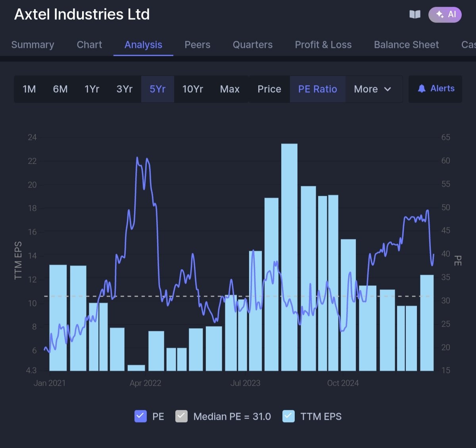This screenshot has width=476, height=448.
Task: Click the tallest TTM EPS bar
Action: click(289, 257)
